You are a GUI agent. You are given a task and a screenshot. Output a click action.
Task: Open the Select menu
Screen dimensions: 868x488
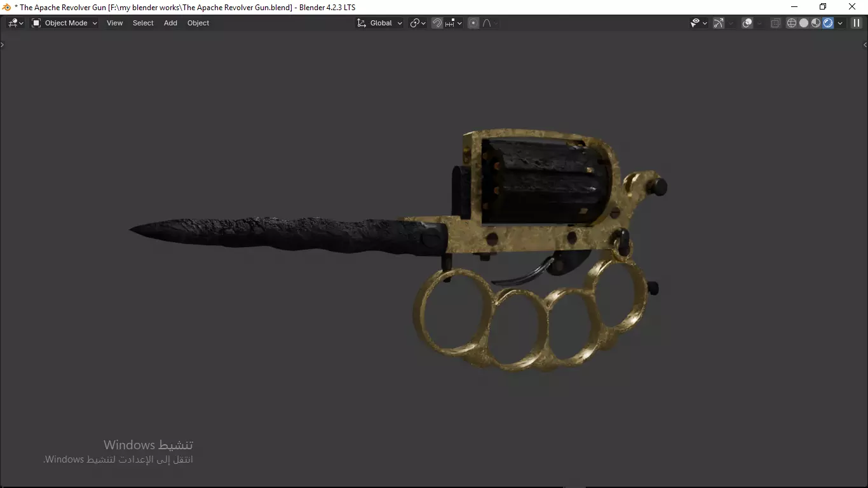click(143, 23)
